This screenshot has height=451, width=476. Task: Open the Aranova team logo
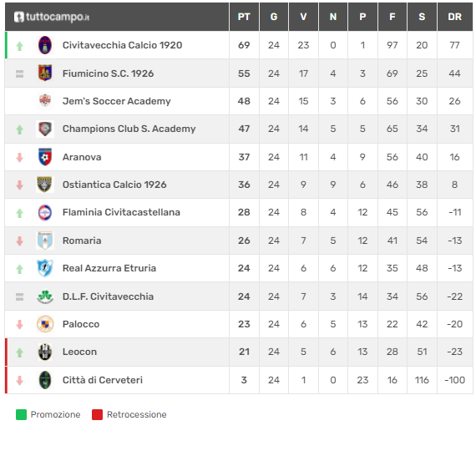pos(45,157)
